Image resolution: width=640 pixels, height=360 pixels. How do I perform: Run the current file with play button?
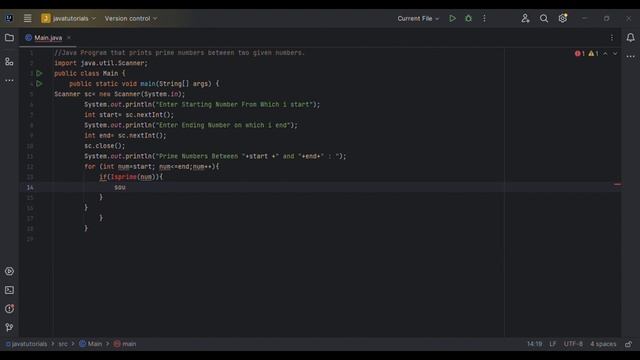(x=452, y=18)
